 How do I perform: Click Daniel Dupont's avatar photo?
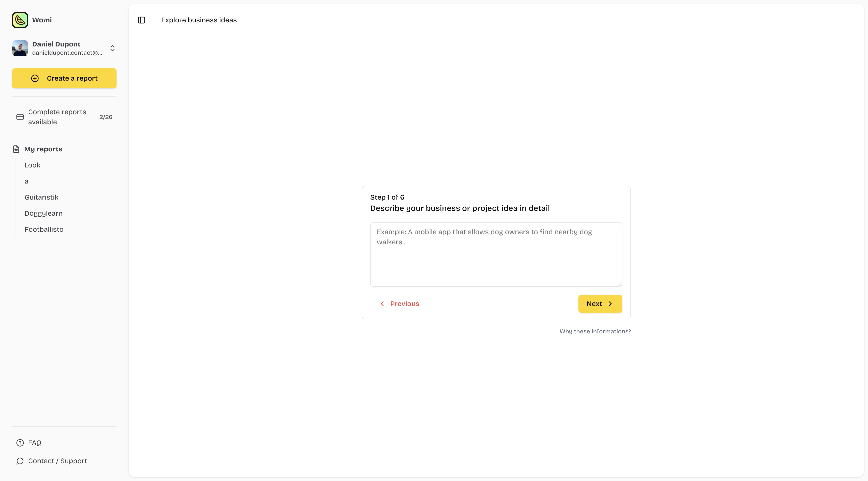pyautogui.click(x=20, y=48)
